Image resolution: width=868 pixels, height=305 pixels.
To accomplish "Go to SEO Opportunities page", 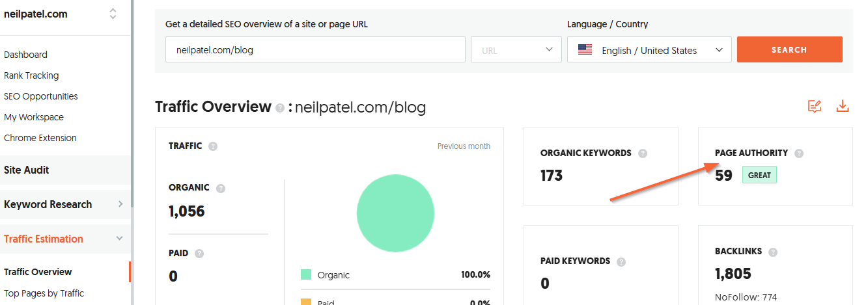I will pyautogui.click(x=41, y=96).
